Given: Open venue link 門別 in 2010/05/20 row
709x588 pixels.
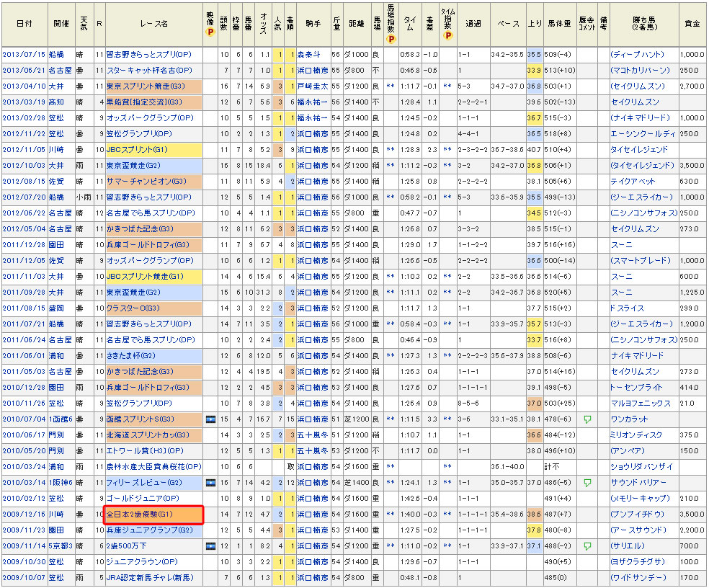Looking at the screenshot, I should 56,451.
